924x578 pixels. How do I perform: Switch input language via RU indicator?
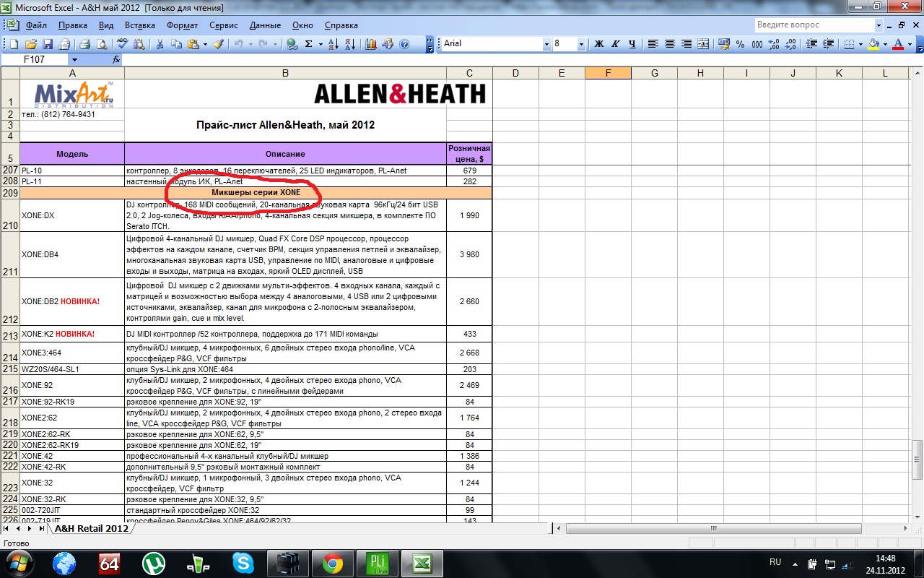pos(775,562)
